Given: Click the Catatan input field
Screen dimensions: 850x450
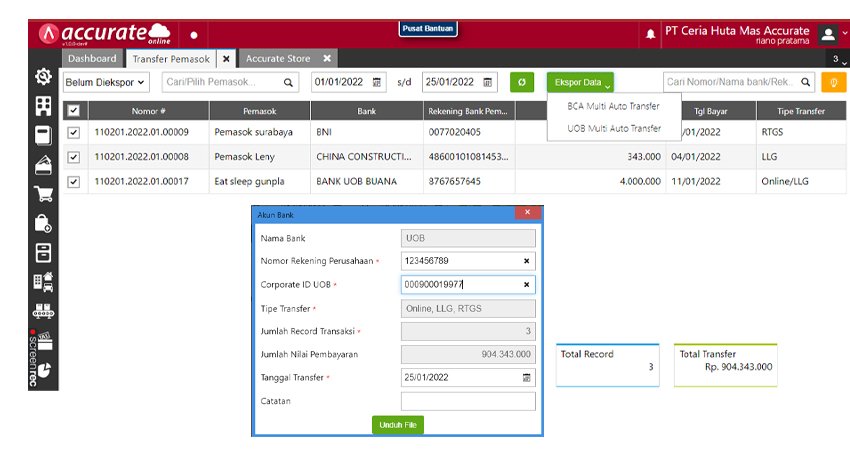Looking at the screenshot, I should [x=468, y=401].
